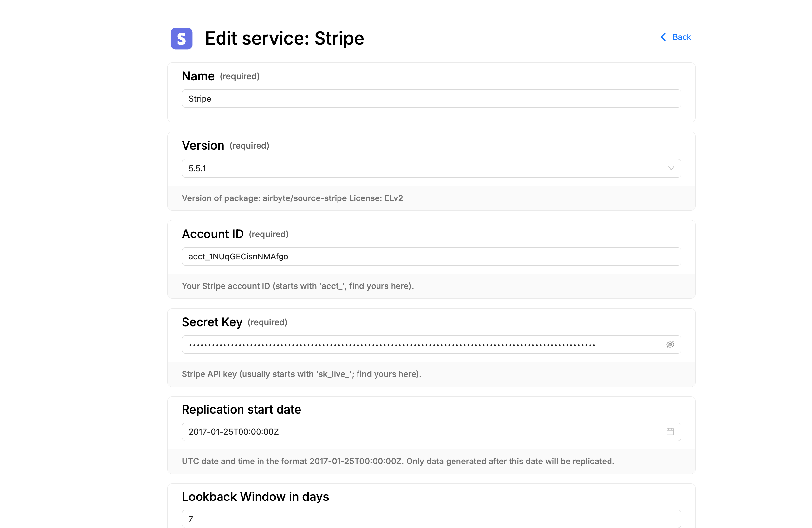The width and height of the screenshot is (812, 528).
Task: Expand the Version dropdown chevron
Action: (x=671, y=168)
